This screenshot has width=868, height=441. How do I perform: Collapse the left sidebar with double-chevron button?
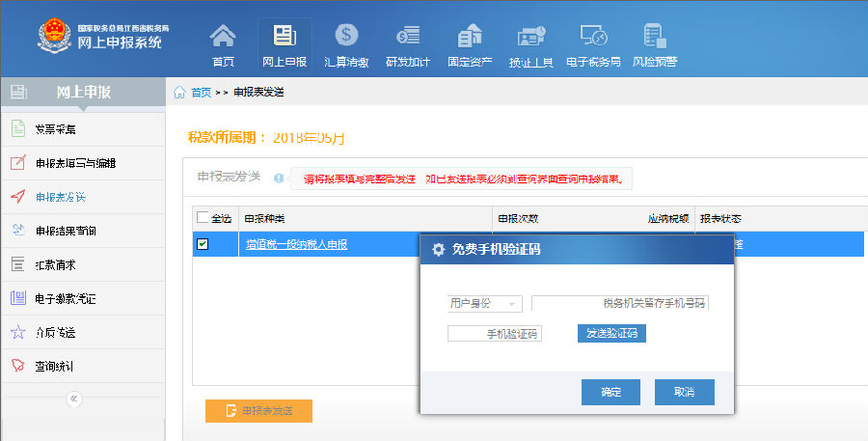74,399
